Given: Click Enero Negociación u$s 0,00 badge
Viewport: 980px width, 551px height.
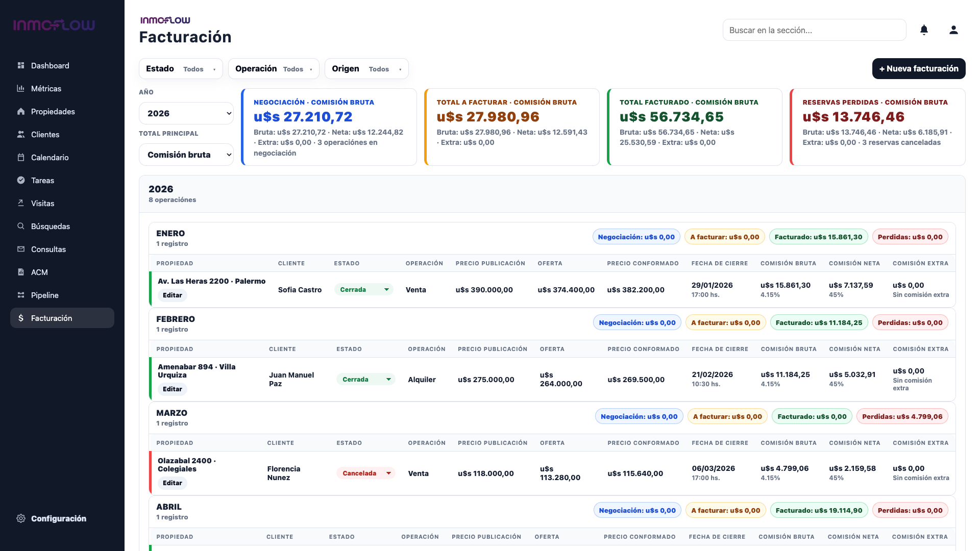Looking at the screenshot, I should click(x=636, y=237).
